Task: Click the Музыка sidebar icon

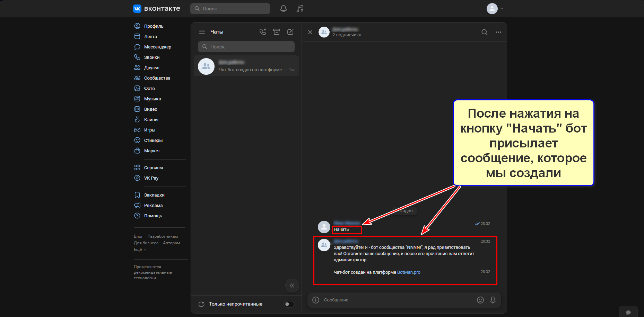Action: tap(137, 99)
